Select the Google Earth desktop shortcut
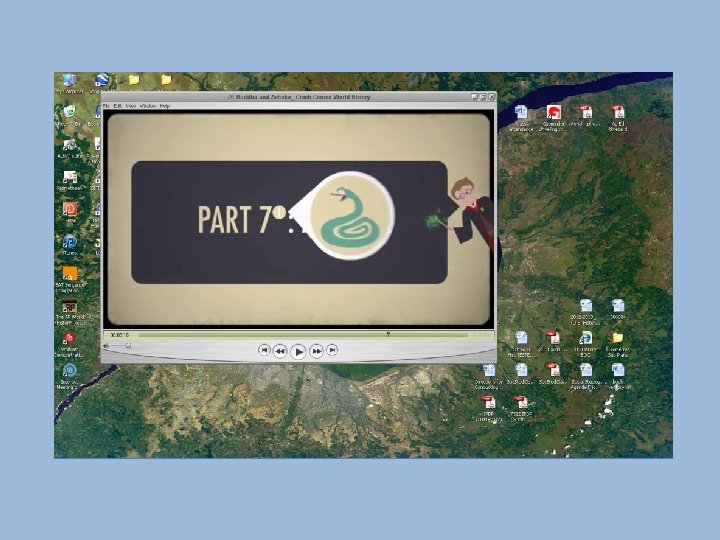This screenshot has height=540, width=720. click(102, 82)
